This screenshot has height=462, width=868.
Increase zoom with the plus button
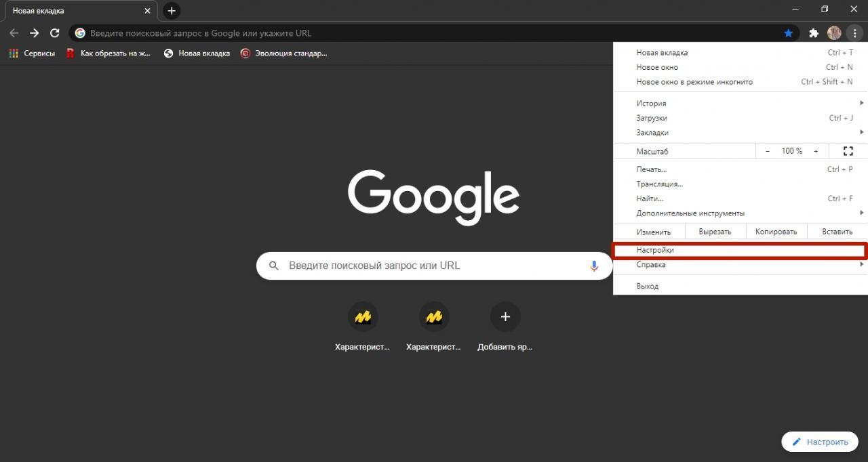click(816, 151)
